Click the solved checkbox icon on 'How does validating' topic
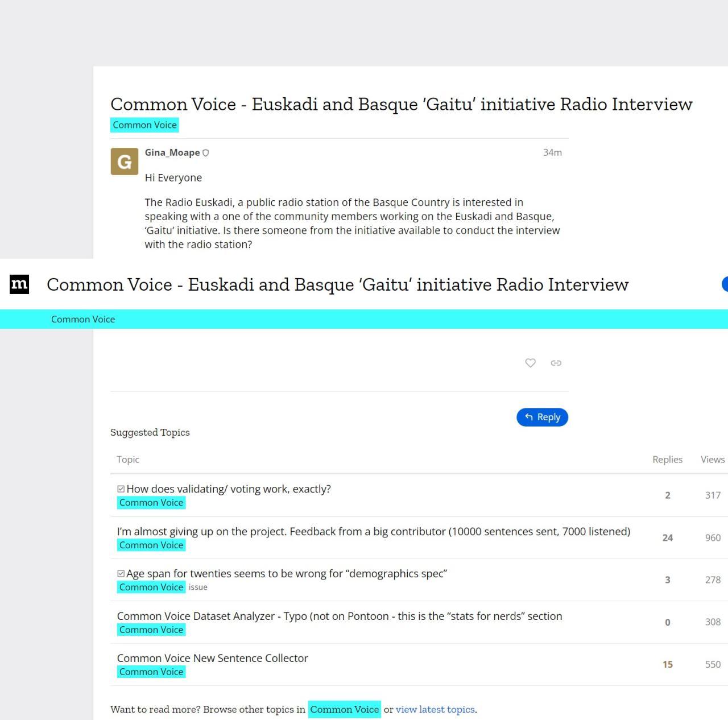Image resolution: width=728 pixels, height=720 pixels. click(121, 489)
